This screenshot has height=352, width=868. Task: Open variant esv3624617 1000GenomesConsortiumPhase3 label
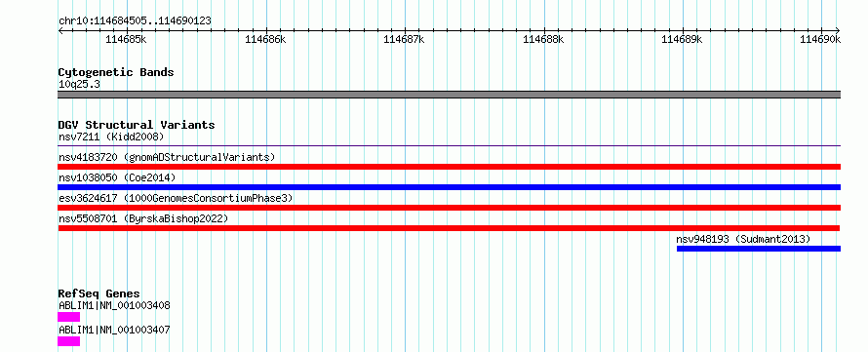coord(176,198)
